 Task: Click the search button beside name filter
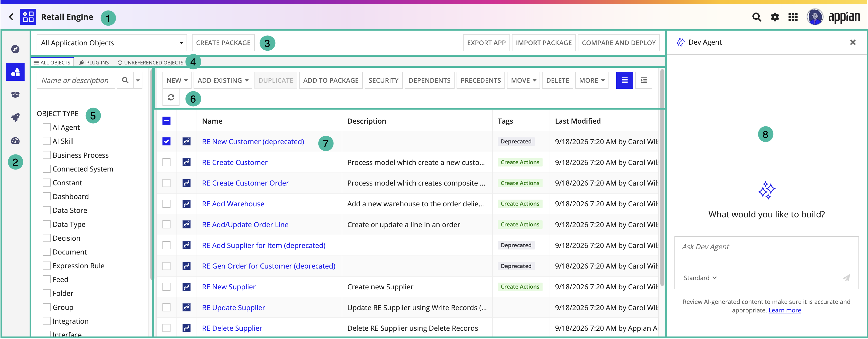(125, 80)
